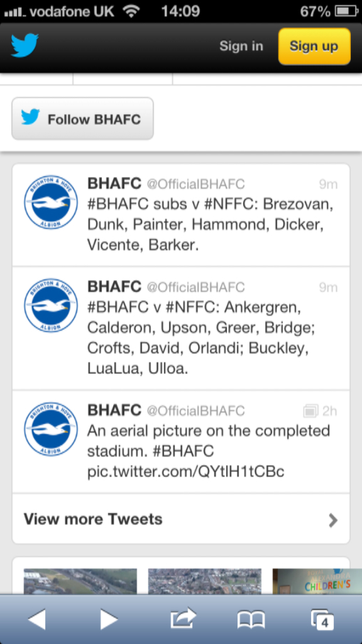Open the middle aerial town thumbnail
Viewport: 362px width, 644px height.
[204, 582]
